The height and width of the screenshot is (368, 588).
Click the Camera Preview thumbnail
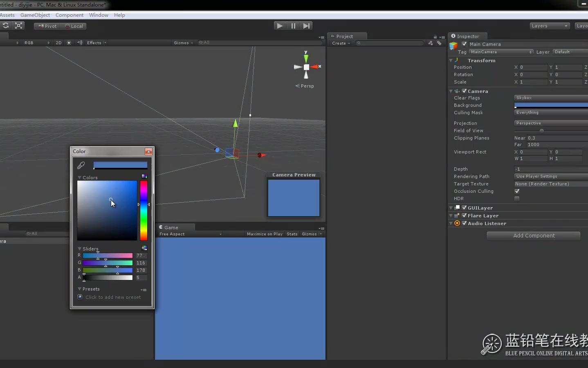pos(294,198)
